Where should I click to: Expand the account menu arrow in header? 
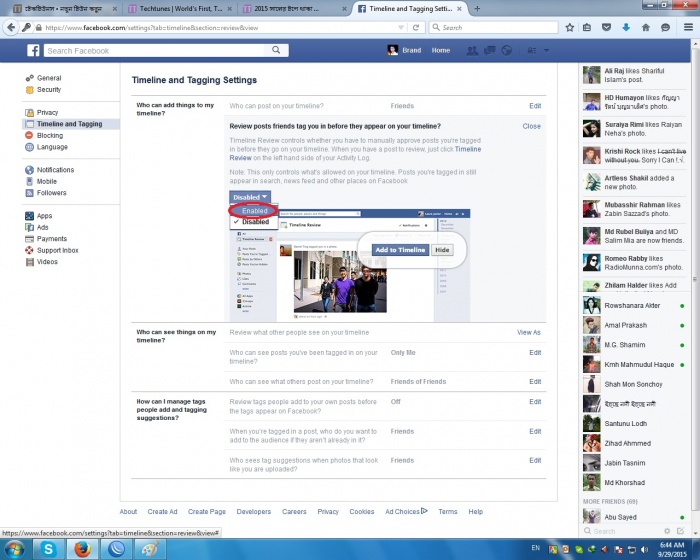pyautogui.click(x=546, y=50)
